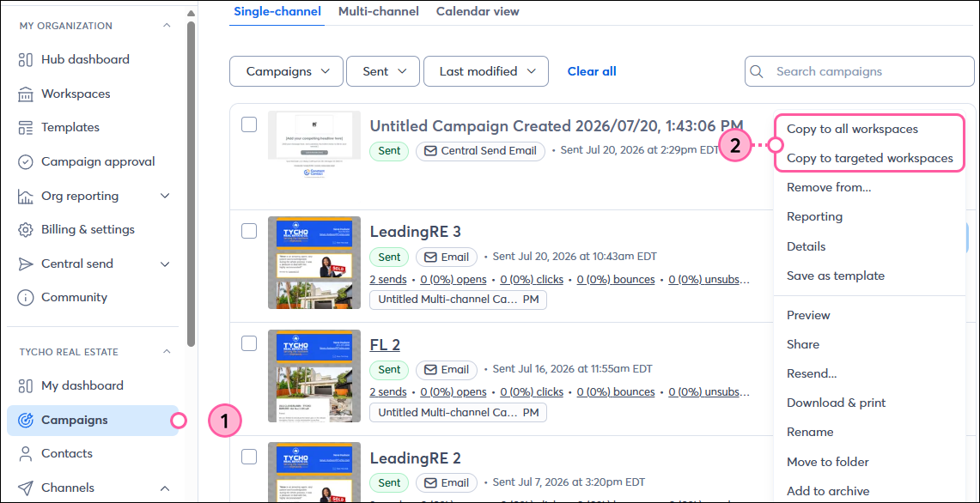Tick the FL 2 campaign checkbox
Screen dimensions: 980x503
coord(249,343)
